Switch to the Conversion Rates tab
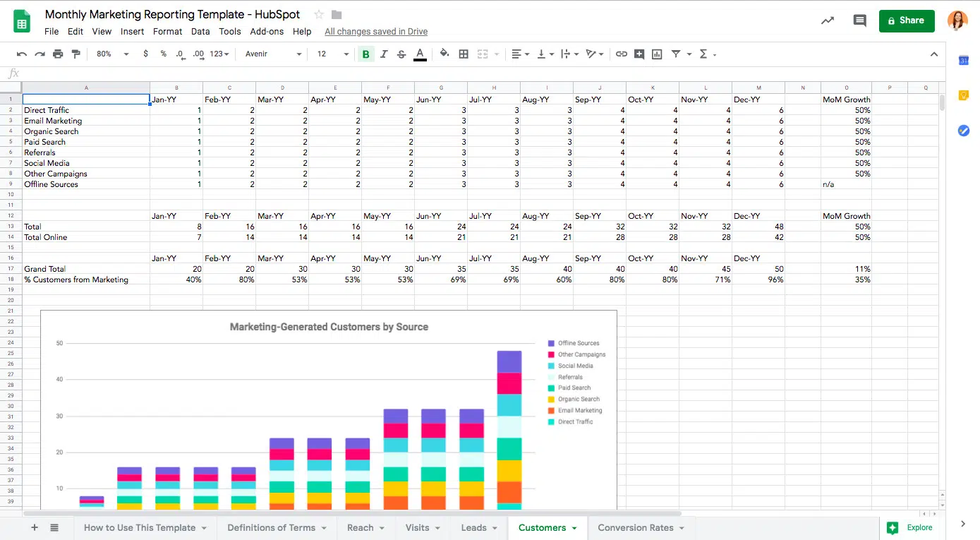 tap(635, 527)
